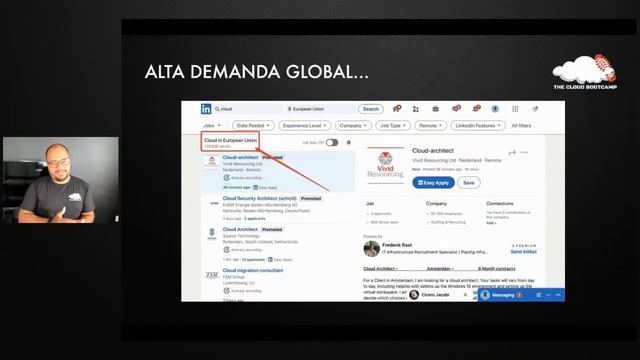The height and width of the screenshot is (360, 640).
Task: Open the apps grid icon
Action: 515,109
